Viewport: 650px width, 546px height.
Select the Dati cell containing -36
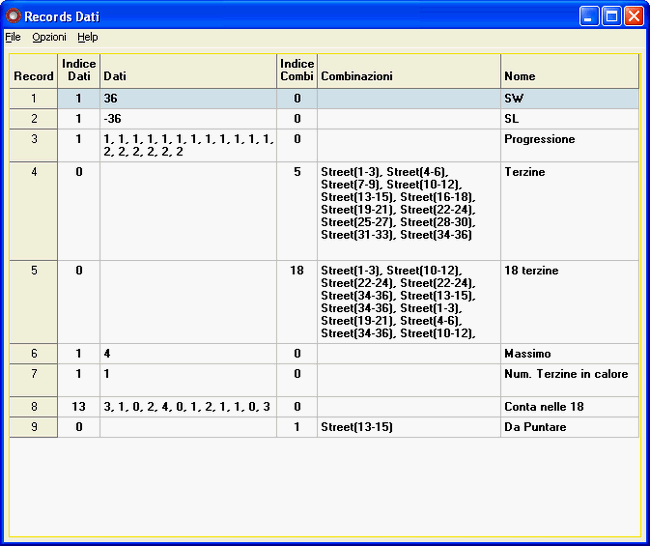[188, 119]
